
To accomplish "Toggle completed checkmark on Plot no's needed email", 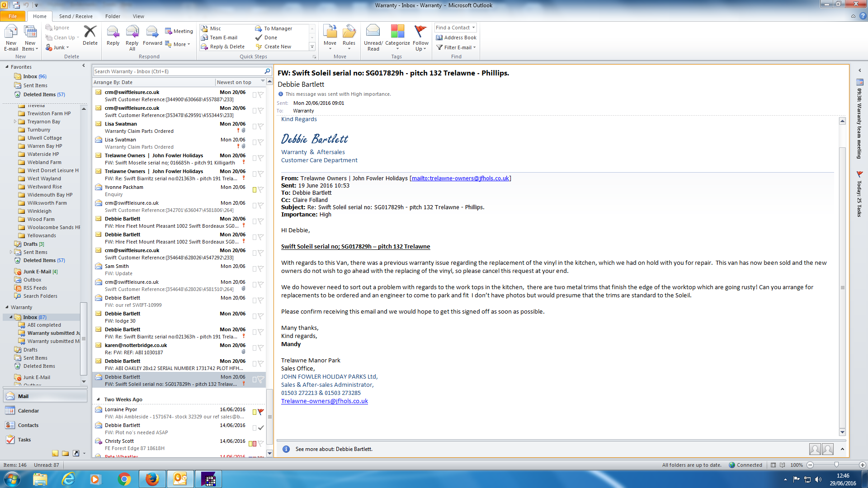I will pos(261,427).
